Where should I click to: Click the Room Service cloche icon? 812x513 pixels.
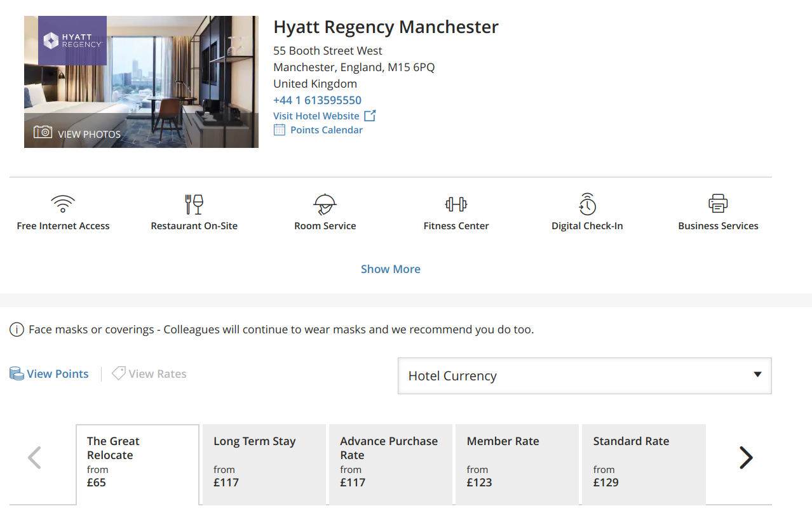325,204
